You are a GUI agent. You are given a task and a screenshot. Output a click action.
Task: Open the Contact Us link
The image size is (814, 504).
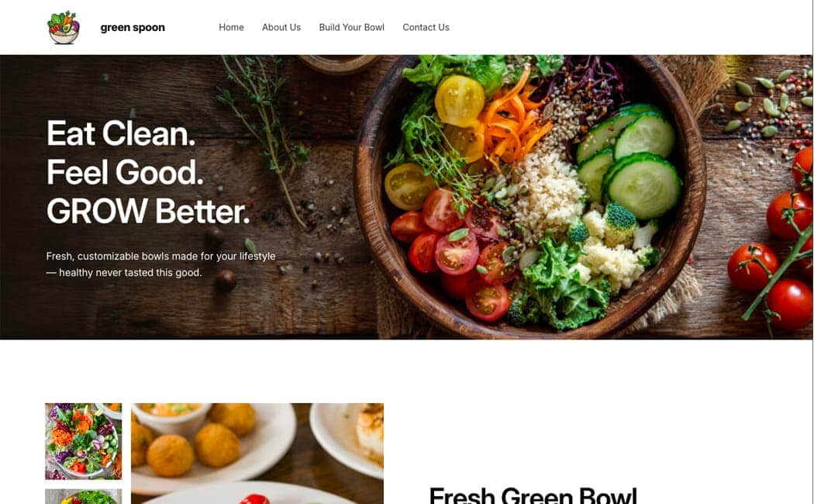(426, 27)
